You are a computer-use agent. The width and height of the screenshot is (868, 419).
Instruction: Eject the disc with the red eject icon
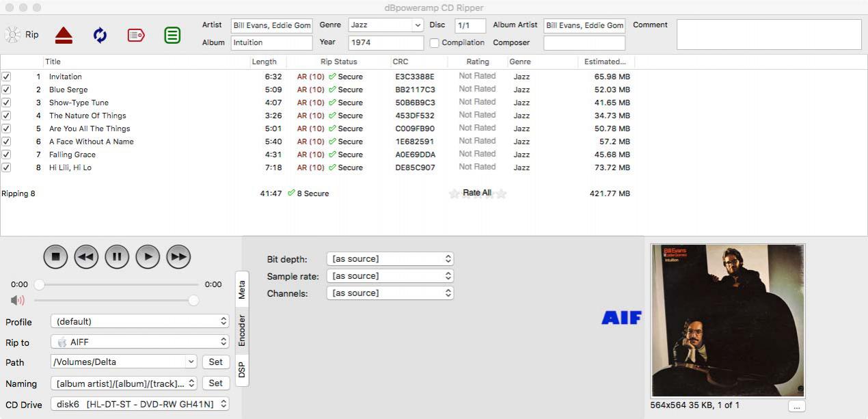click(x=64, y=35)
